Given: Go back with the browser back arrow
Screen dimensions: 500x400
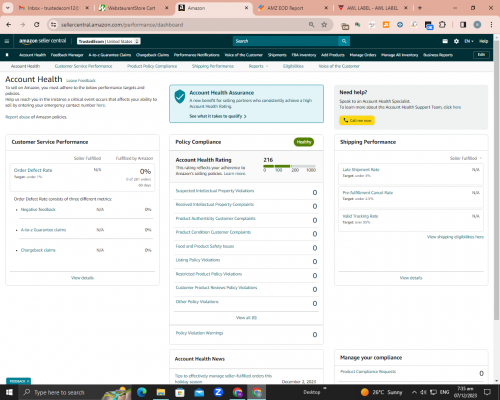Looking at the screenshot, I should click(9, 25).
